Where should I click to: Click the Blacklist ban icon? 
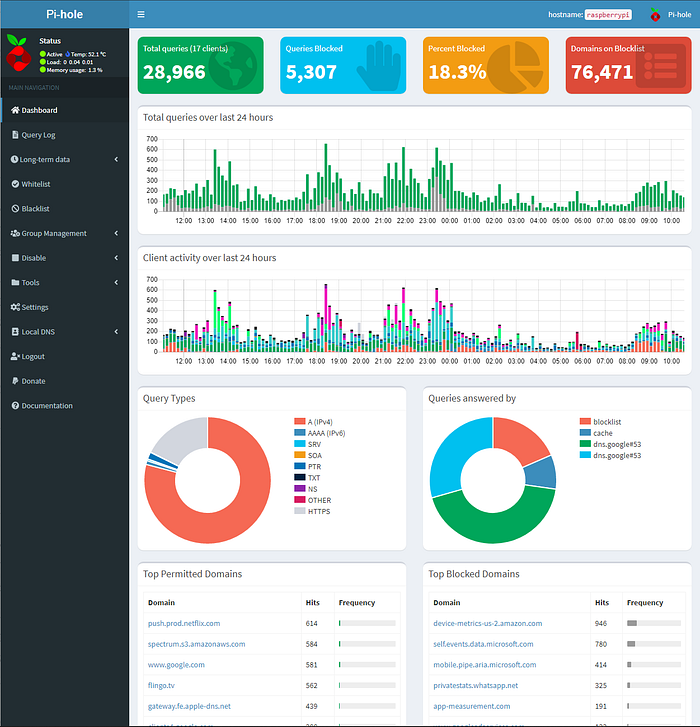point(15,208)
